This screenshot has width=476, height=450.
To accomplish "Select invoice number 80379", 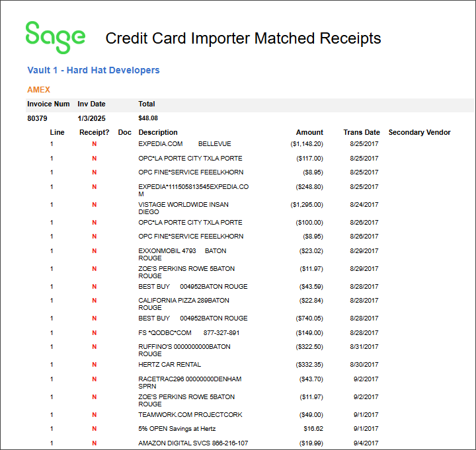I will 37,118.
